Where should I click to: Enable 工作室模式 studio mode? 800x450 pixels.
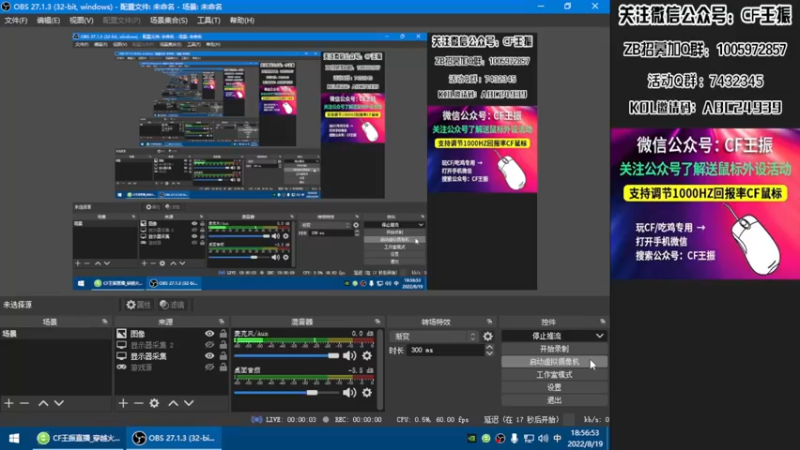point(554,374)
